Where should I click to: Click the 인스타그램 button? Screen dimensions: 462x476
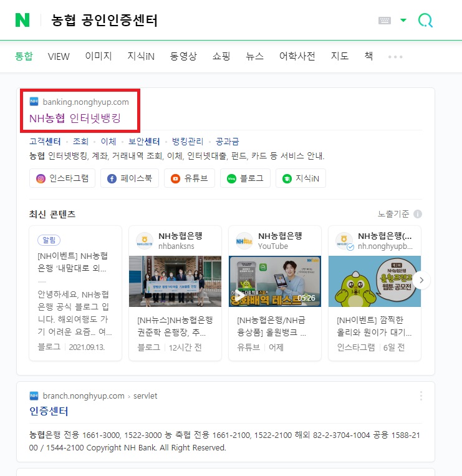pyautogui.click(x=62, y=178)
